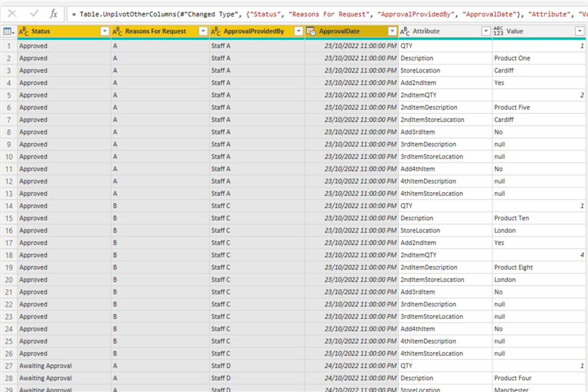Click ApprovalProvidedBy column type icon
The width and height of the screenshot is (588, 392).
pos(216,31)
